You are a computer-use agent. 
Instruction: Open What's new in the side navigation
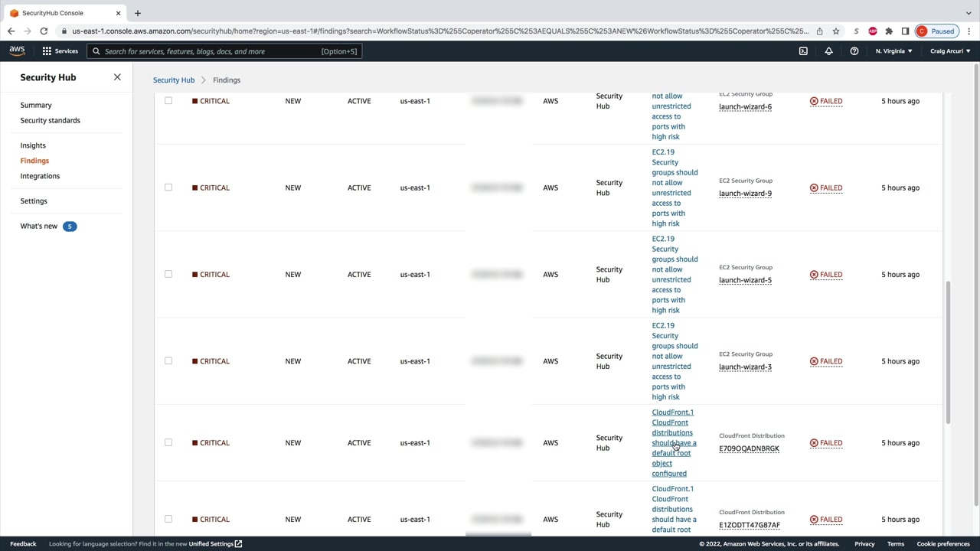(x=39, y=226)
